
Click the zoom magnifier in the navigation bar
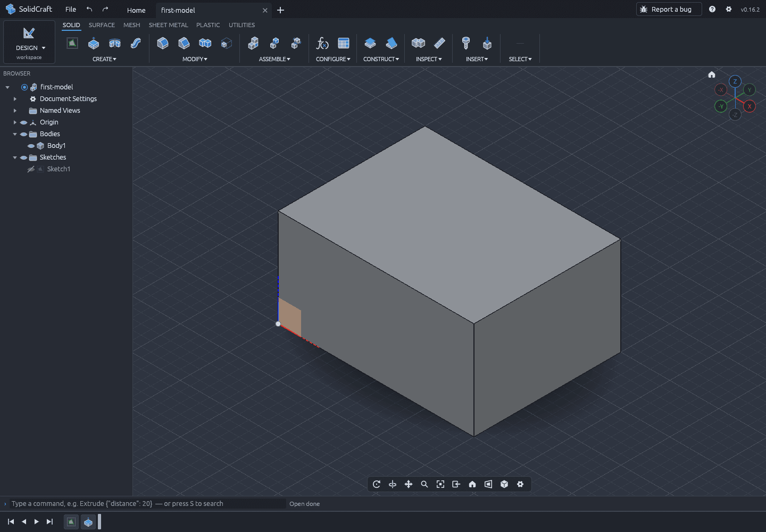[x=424, y=484]
